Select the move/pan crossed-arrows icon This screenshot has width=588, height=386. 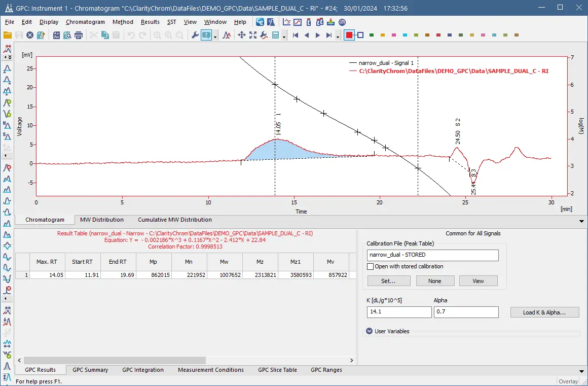(242, 34)
